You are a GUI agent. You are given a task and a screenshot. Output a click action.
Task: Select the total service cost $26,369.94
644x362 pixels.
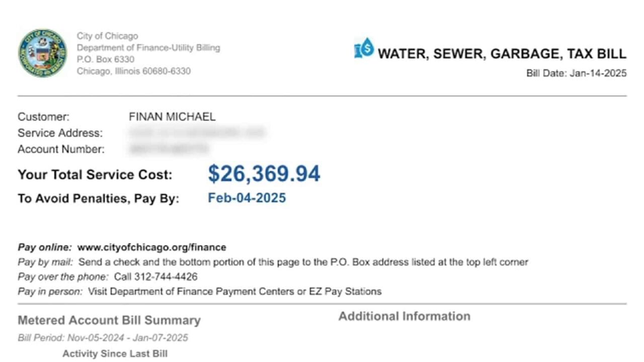click(264, 173)
